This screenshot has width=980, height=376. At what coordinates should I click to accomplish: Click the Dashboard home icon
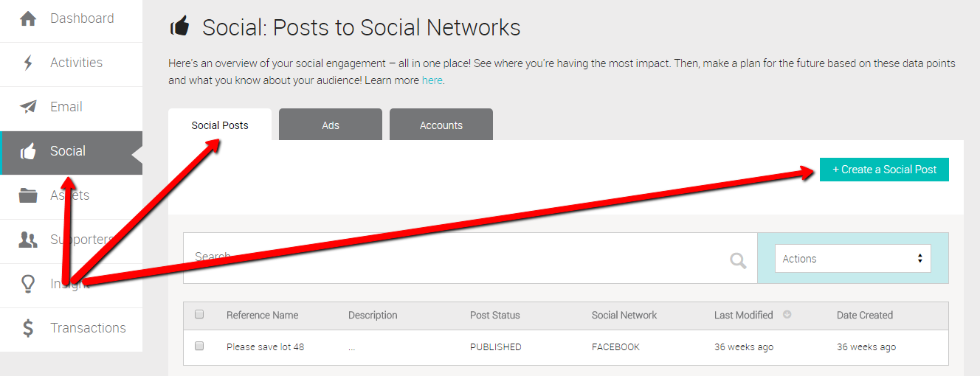tap(28, 18)
